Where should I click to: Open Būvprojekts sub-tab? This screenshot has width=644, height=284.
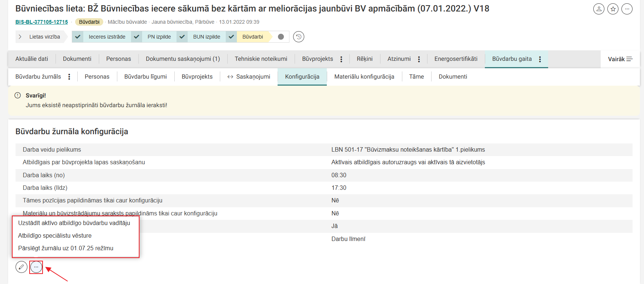tap(197, 77)
